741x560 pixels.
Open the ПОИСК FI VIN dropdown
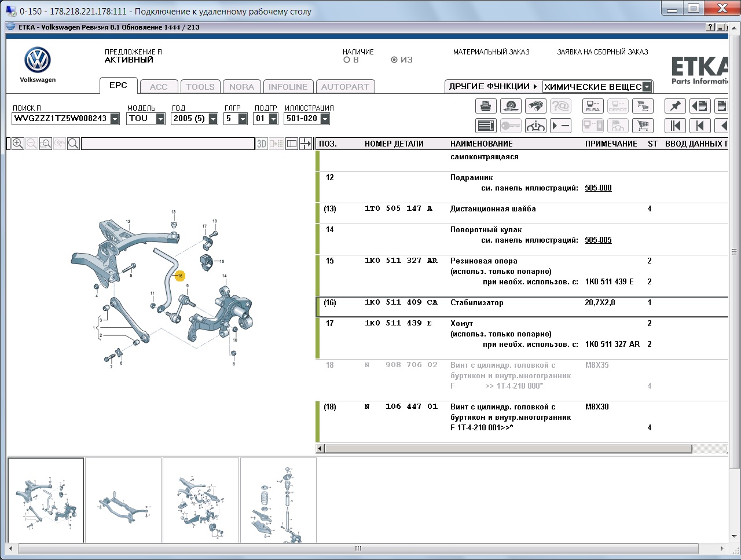point(115,119)
